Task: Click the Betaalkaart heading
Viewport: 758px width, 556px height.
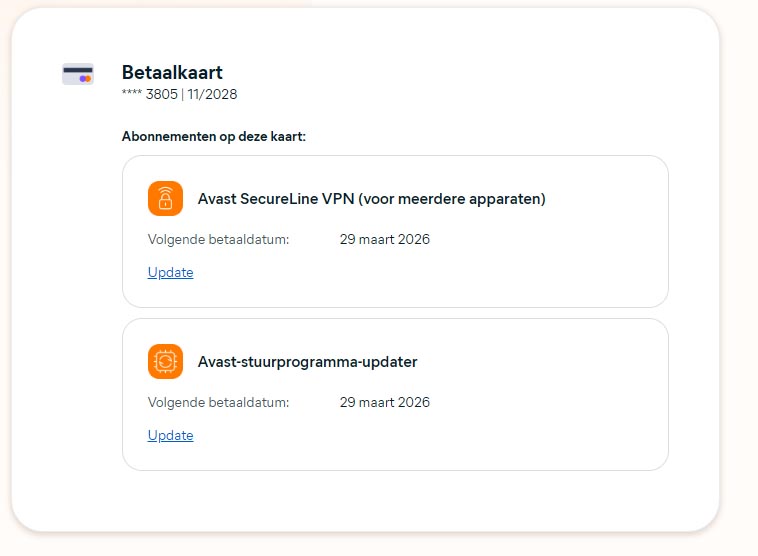Action: (x=172, y=72)
